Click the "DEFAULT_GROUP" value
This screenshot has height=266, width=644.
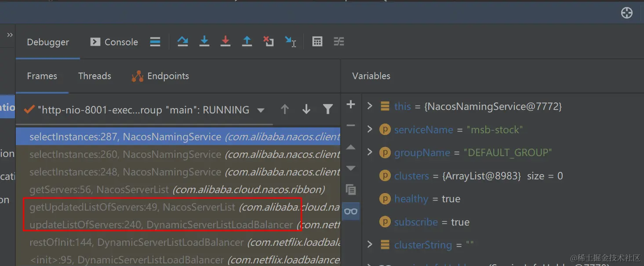coord(507,153)
